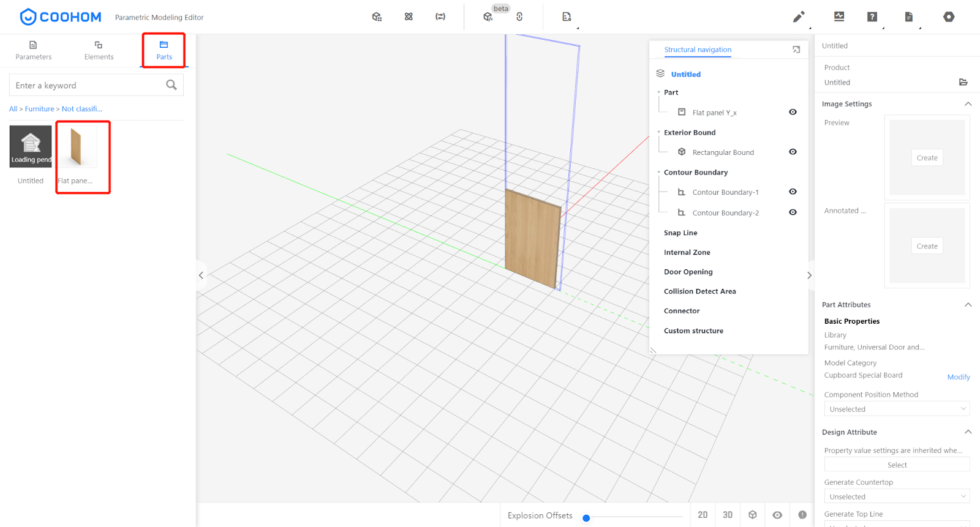Hide Contour Boundary-2
Image resolution: width=980 pixels, height=527 pixels.
[x=793, y=212]
